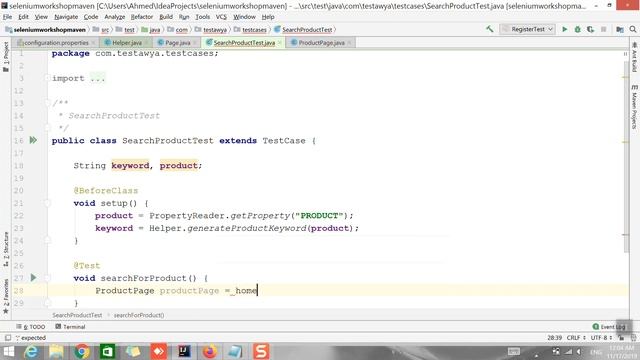Click SearchProductTest in the editor breadcrumb
This screenshot has width=640, height=360.
(x=77, y=315)
